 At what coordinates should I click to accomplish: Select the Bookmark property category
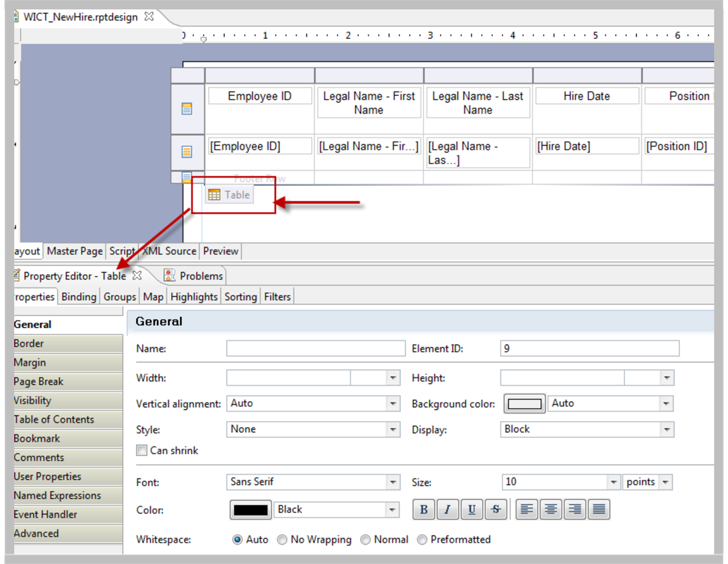click(x=67, y=438)
